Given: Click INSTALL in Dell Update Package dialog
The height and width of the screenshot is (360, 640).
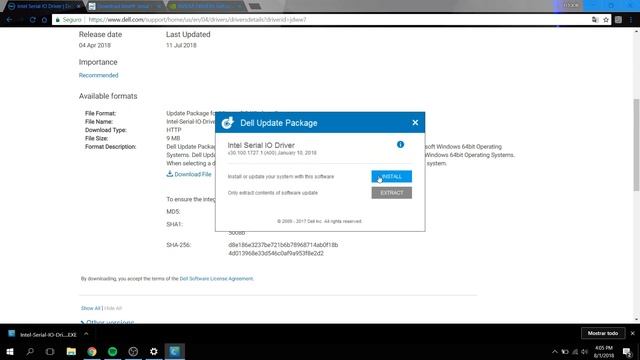Looking at the screenshot, I should tap(391, 176).
